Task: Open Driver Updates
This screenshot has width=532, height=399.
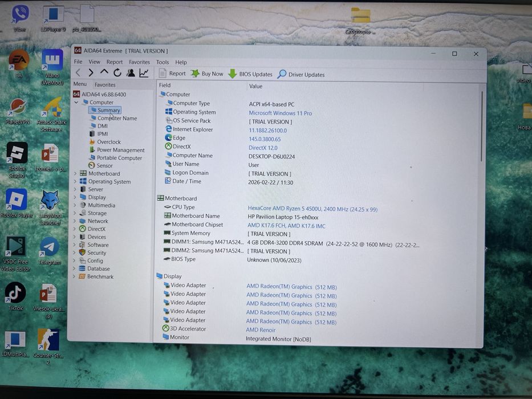Action: [x=301, y=74]
